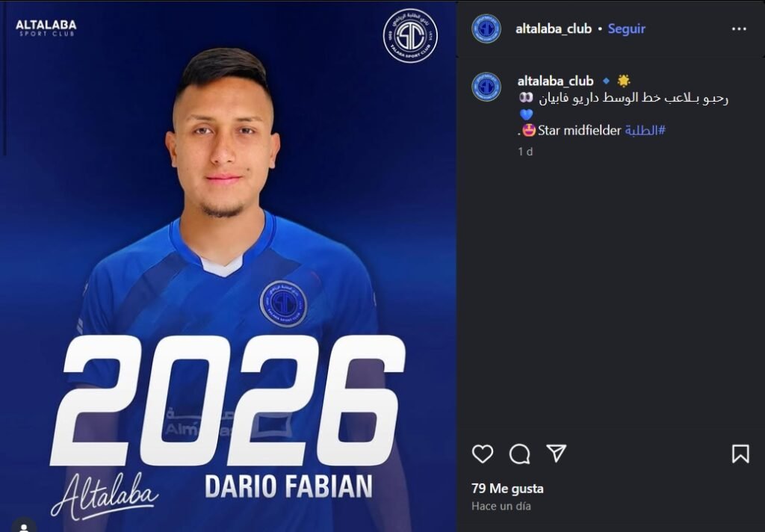765x532 pixels.
Task: Click the caption profile avatar icon
Action: pyautogui.click(x=486, y=87)
